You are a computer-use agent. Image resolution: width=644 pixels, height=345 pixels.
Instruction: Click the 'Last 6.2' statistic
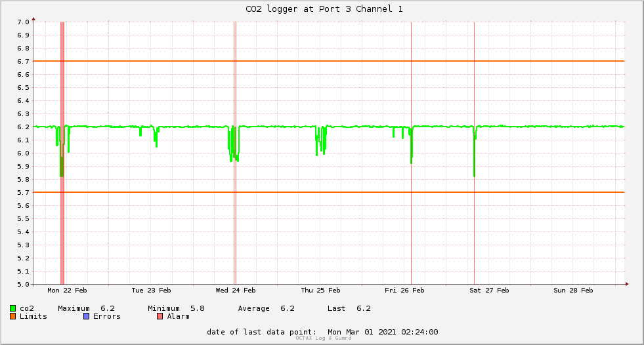pyautogui.click(x=349, y=308)
